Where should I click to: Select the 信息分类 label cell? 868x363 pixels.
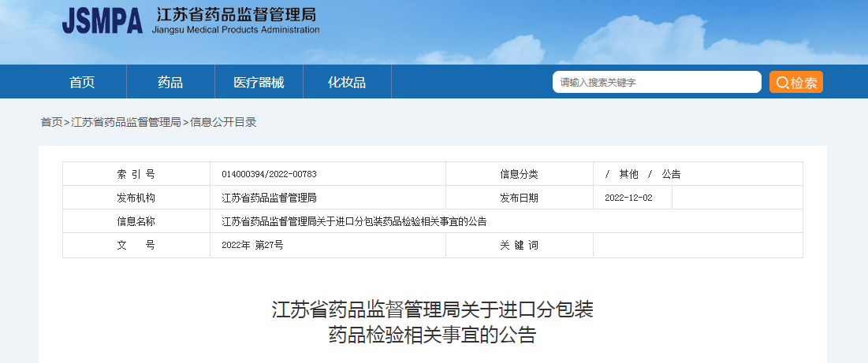coord(520,174)
